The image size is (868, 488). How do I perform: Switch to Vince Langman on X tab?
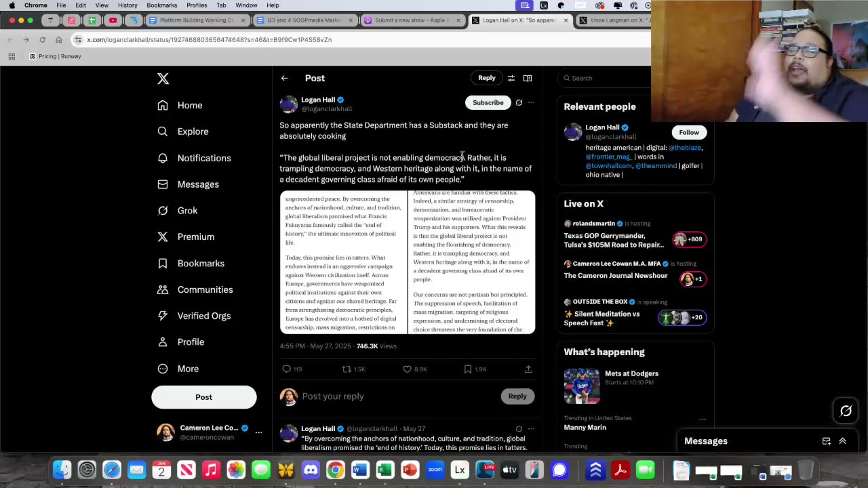[x=614, y=20]
